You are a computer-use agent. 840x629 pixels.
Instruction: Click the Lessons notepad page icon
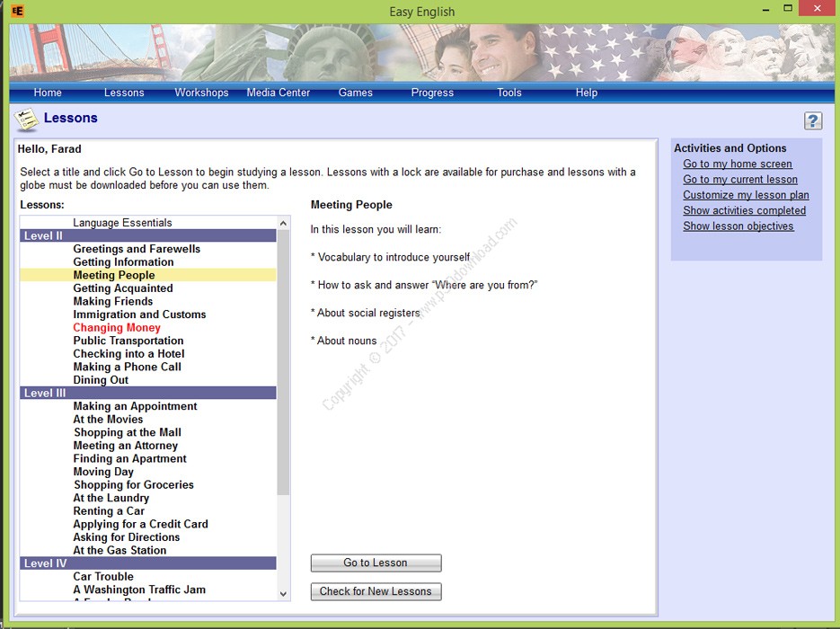(x=25, y=117)
